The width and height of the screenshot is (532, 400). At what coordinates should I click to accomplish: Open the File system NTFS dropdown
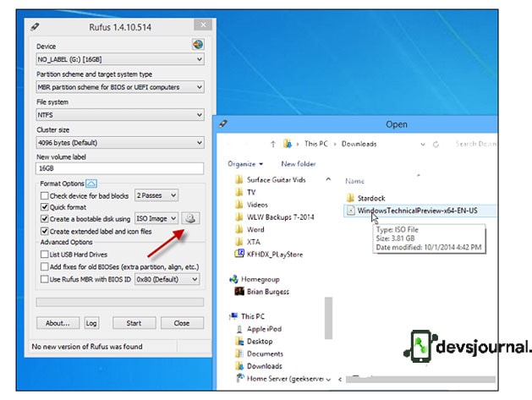[x=120, y=115]
